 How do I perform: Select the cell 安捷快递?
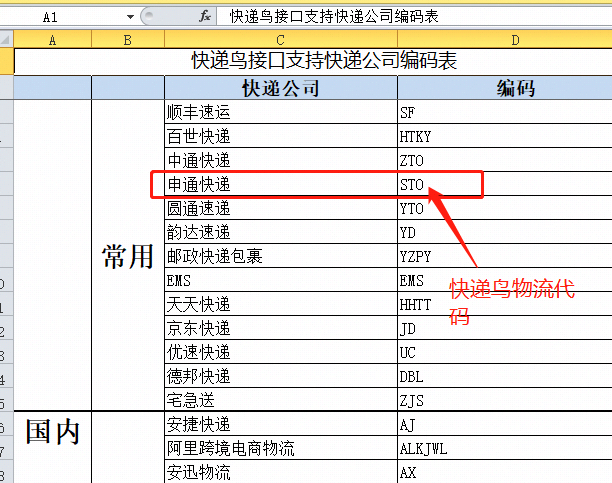(x=281, y=424)
